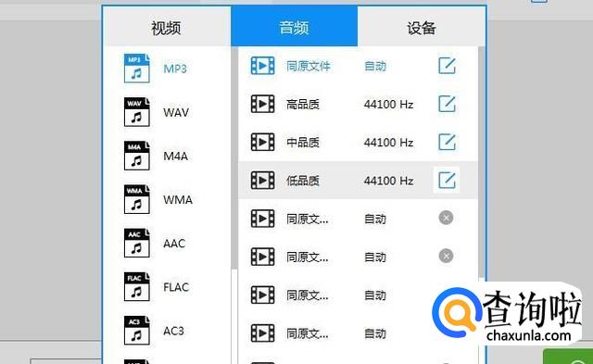Select the WMA file format icon
Viewport: 593px width, 364px height.
pyautogui.click(x=137, y=199)
